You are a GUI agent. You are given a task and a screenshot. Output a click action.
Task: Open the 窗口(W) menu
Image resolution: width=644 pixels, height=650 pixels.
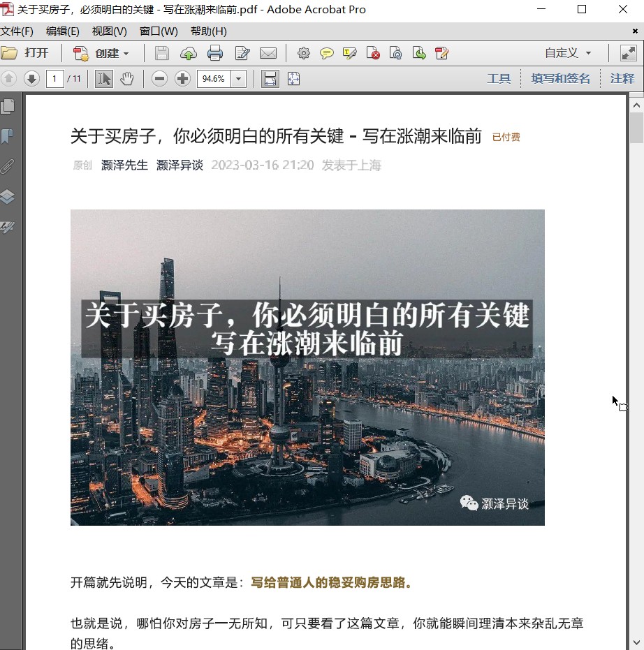coord(159,31)
